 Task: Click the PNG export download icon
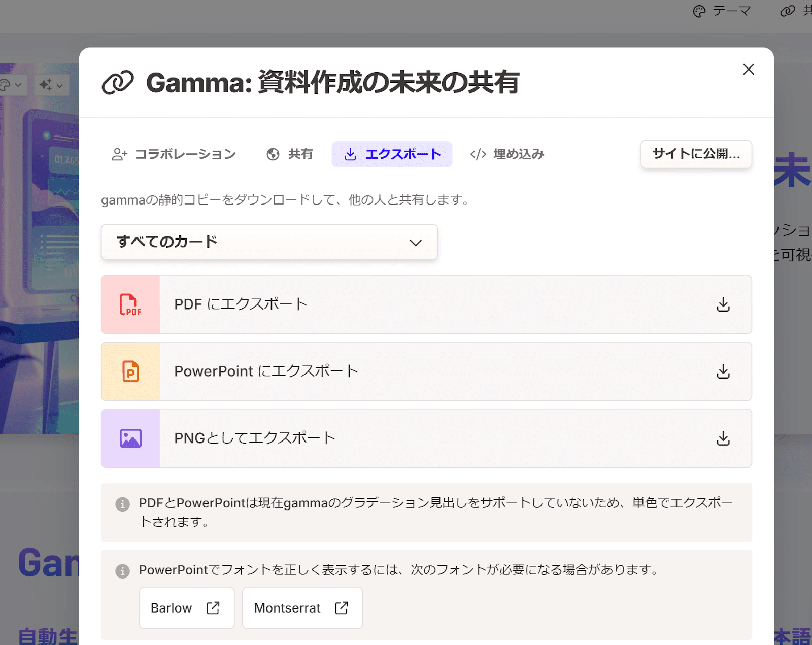coord(723,438)
